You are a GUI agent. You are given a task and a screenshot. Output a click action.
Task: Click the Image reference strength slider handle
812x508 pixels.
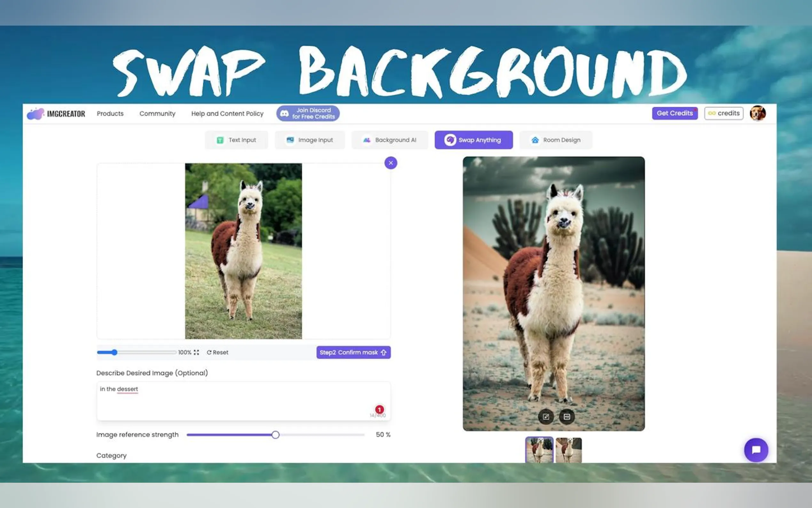(275, 435)
